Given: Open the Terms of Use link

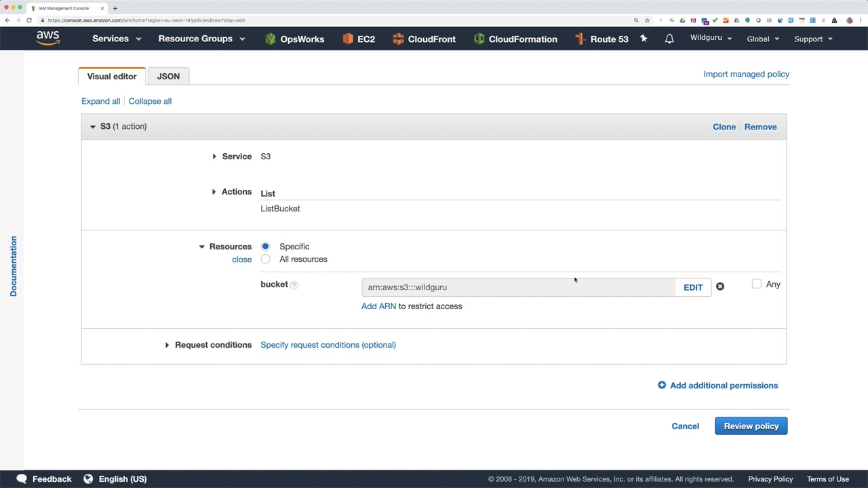Looking at the screenshot, I should click(828, 479).
